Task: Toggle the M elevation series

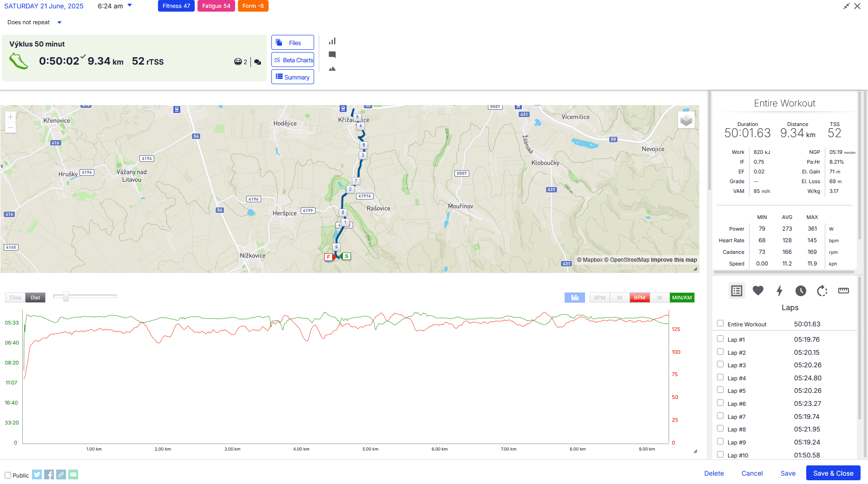Action: pos(619,298)
